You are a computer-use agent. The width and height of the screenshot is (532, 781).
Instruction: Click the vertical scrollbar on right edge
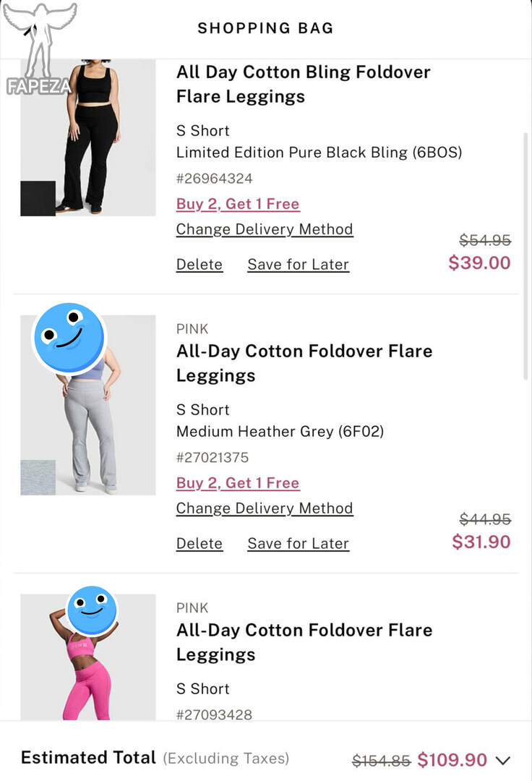click(525, 257)
